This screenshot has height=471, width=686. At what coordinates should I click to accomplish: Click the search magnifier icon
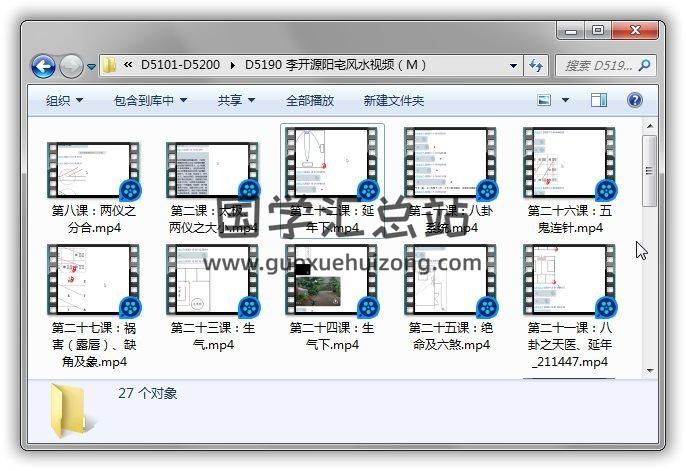click(645, 66)
